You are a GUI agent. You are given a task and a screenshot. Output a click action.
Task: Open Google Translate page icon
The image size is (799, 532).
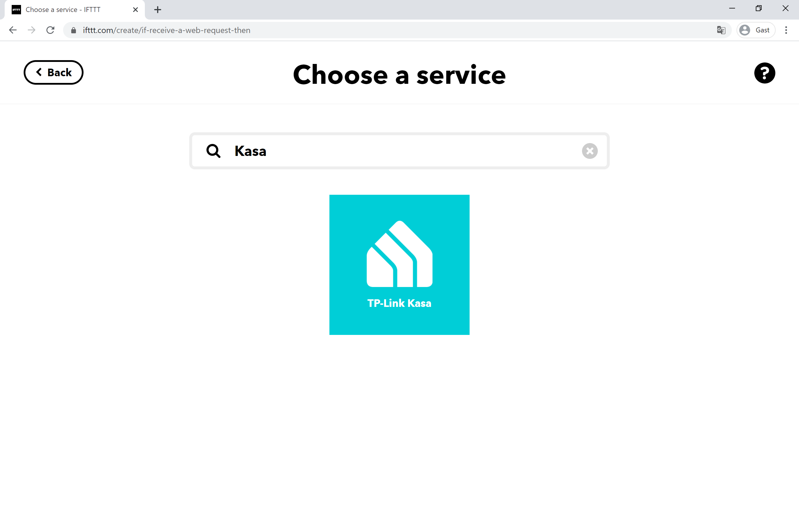(721, 30)
